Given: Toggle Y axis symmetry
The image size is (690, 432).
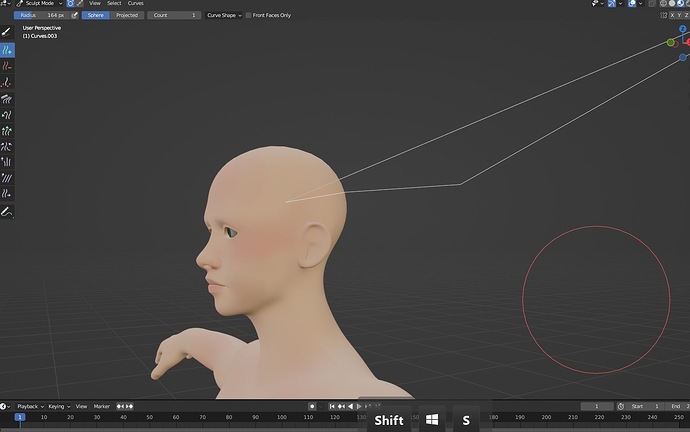Looking at the screenshot, I should (x=679, y=15).
